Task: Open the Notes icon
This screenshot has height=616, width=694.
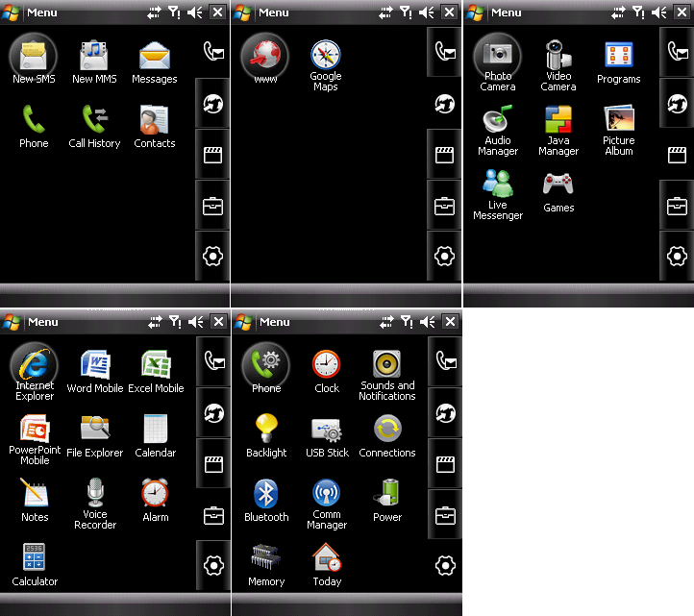Action: (x=35, y=493)
